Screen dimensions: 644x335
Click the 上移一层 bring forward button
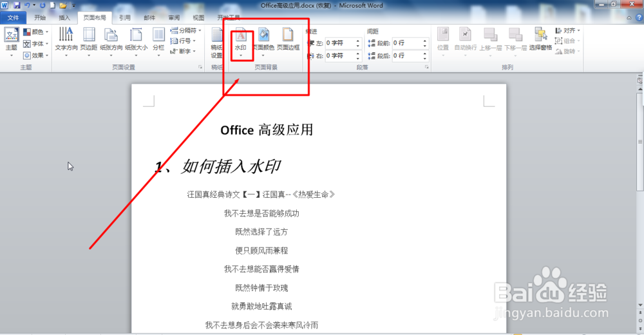pos(490,43)
